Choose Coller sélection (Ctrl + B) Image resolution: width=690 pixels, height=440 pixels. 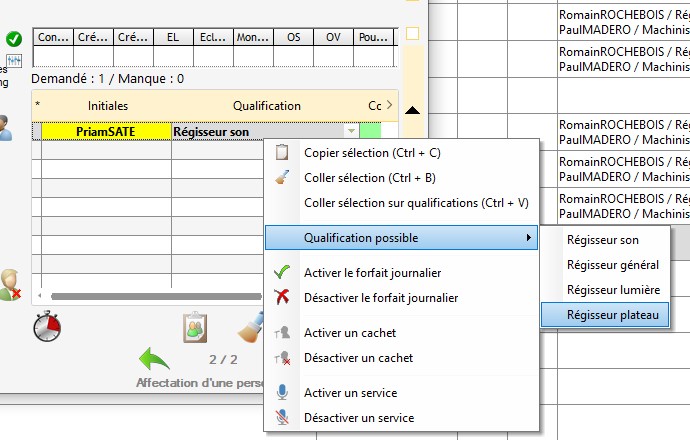369,178
